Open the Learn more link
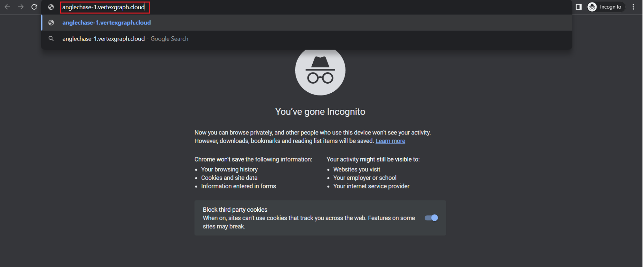Screen dimensions: 644x267 pyautogui.click(x=390, y=141)
